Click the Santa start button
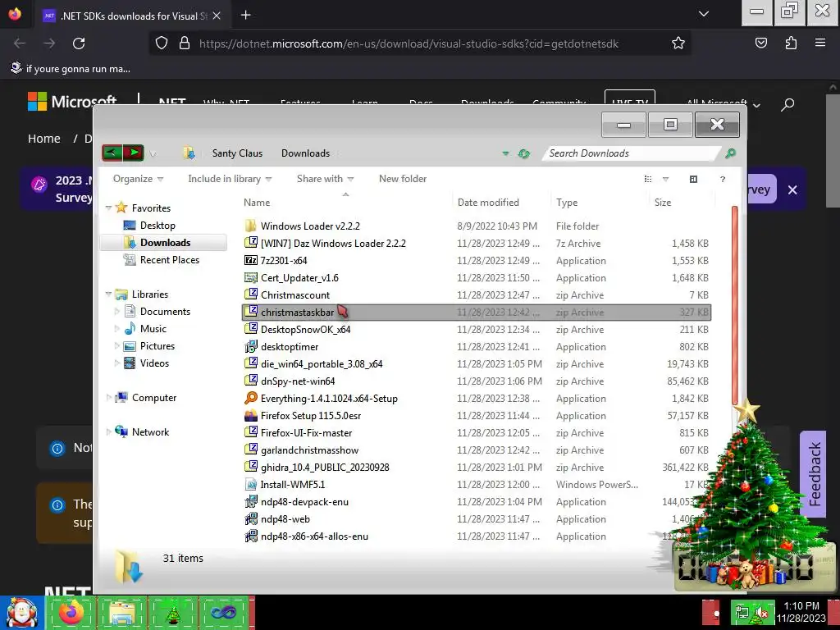Image resolution: width=840 pixels, height=630 pixels. [x=21, y=613]
